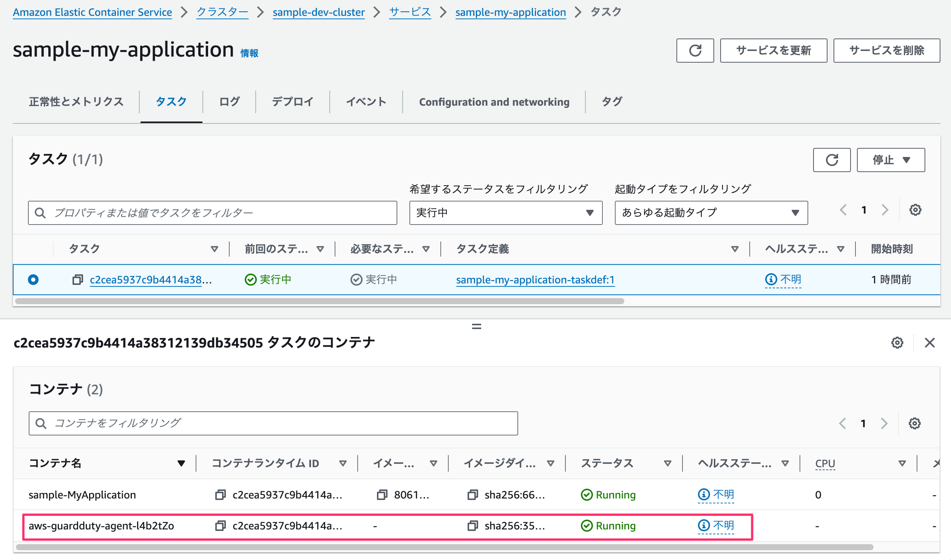Select the radio button for task c2cea5937c9b4414a38
The width and height of the screenshot is (951, 560).
[x=33, y=280]
